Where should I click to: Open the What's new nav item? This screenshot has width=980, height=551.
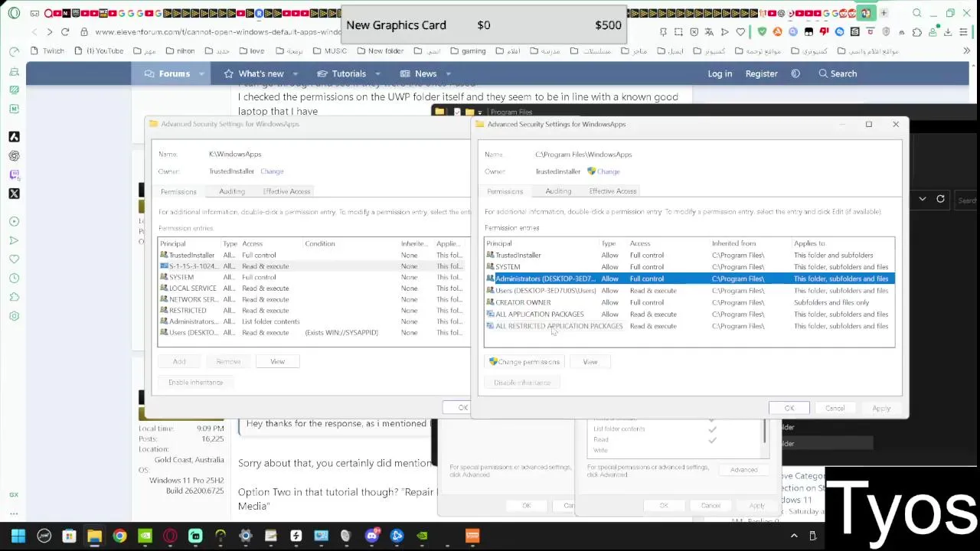coord(253,73)
